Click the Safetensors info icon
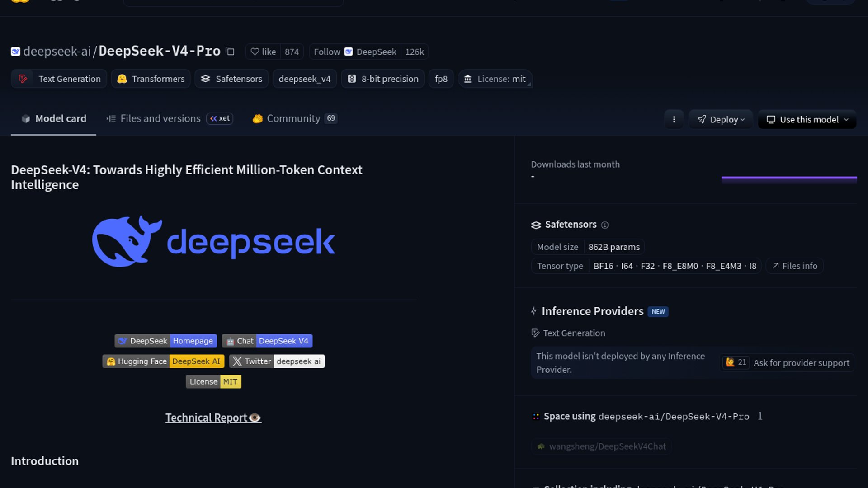Image resolution: width=868 pixels, height=488 pixels. click(x=605, y=225)
